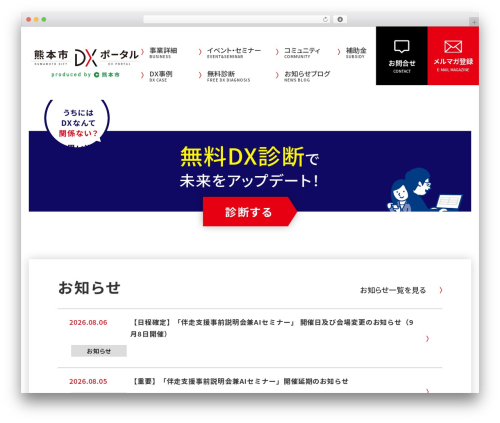500x423 pixels.
Task: Click the produced by 熊本市 label
Action: [85, 75]
